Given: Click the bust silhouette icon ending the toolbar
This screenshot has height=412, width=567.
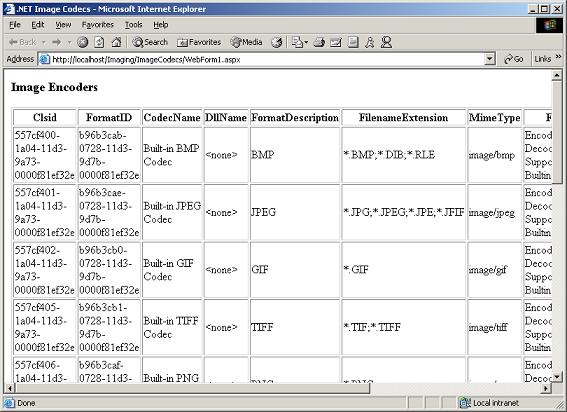Looking at the screenshot, I should 386,42.
